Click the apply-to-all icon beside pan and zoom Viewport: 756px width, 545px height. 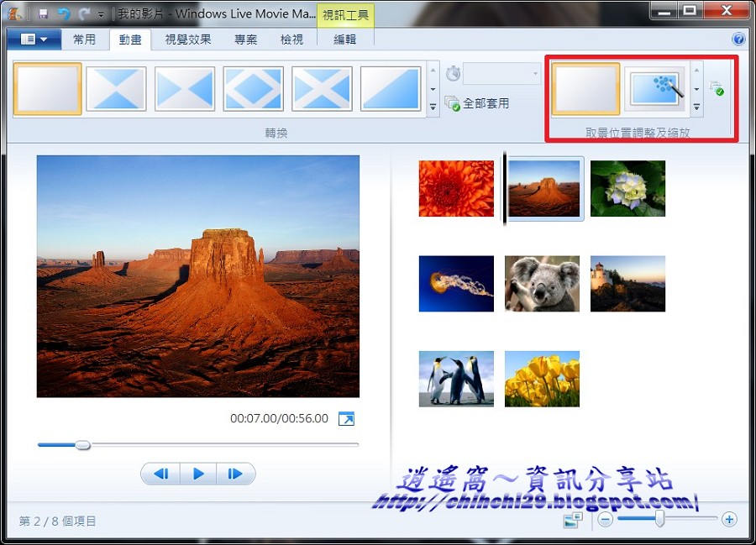pos(716,89)
